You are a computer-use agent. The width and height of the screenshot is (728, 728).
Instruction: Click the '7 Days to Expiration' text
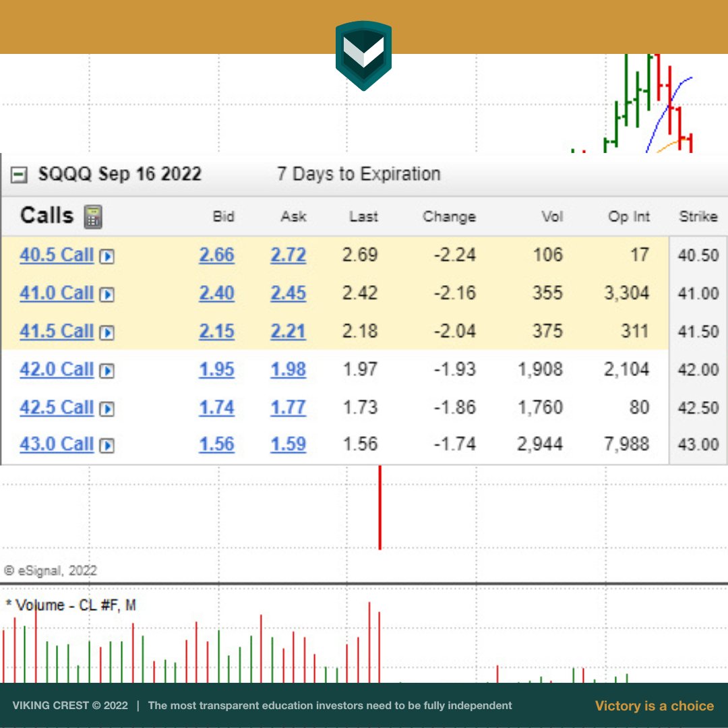tap(359, 174)
